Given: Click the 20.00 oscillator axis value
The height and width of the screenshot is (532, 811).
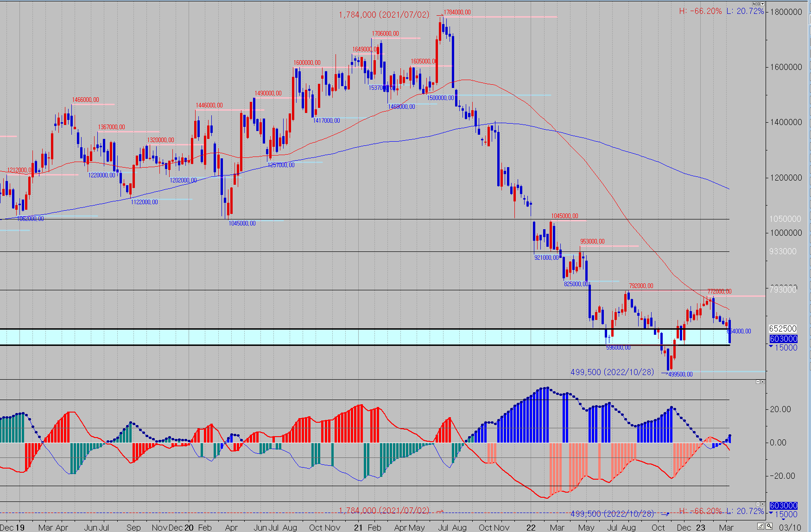Looking at the screenshot, I should 780,409.
